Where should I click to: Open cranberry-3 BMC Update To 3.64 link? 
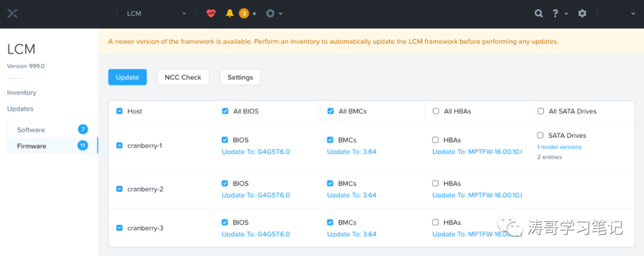[352, 235]
